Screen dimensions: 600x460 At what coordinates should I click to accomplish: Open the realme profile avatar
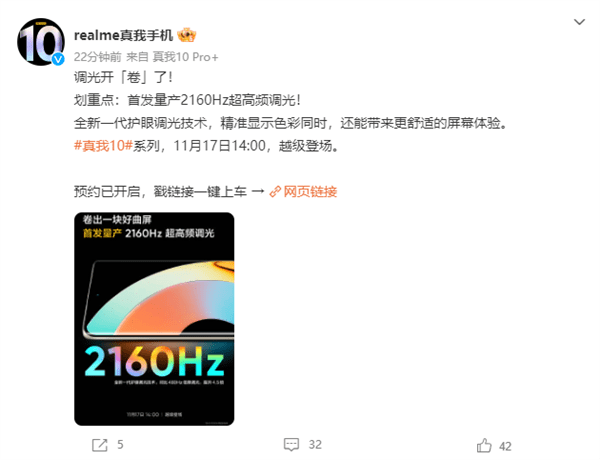[41, 42]
